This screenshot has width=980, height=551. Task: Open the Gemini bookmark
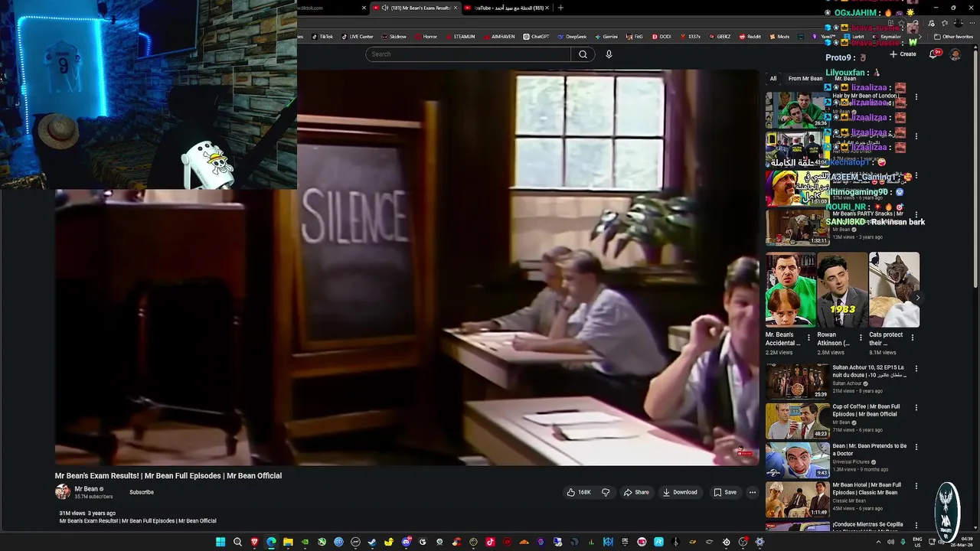pyautogui.click(x=606, y=36)
